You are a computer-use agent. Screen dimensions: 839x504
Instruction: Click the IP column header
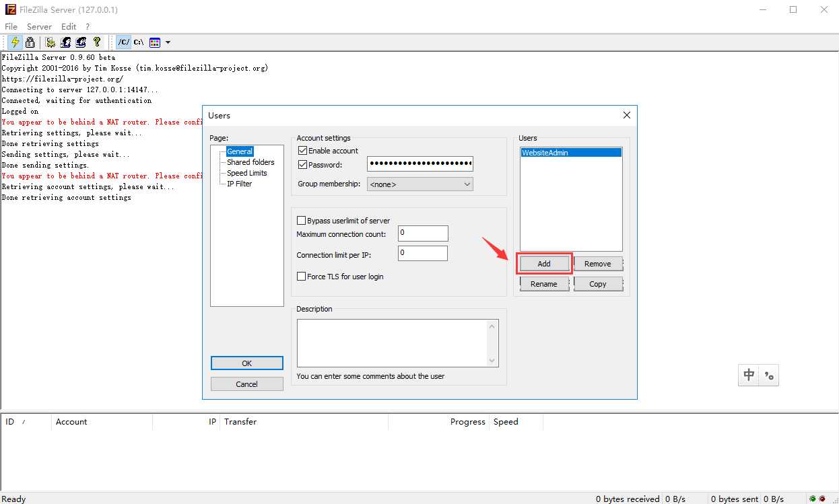tap(187, 422)
